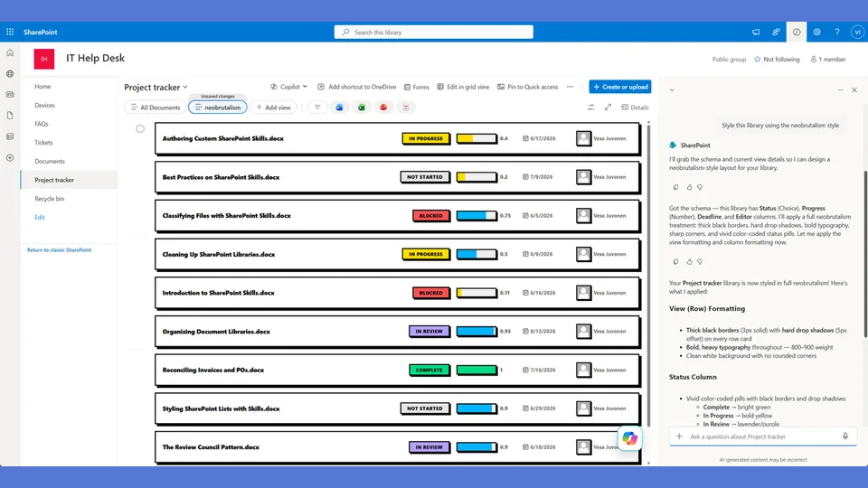Click the plus attach icon in chat box
Viewport: 868px width, 488px height.
tap(679, 436)
